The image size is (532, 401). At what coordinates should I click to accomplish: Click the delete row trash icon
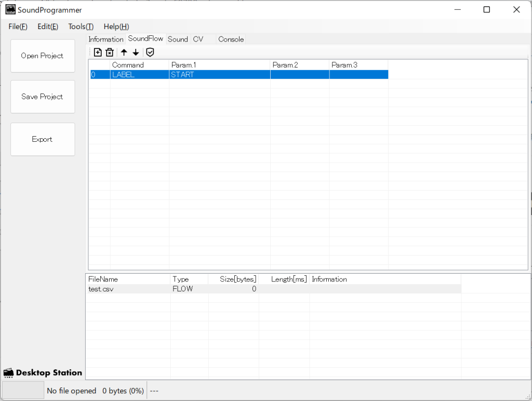(x=110, y=52)
